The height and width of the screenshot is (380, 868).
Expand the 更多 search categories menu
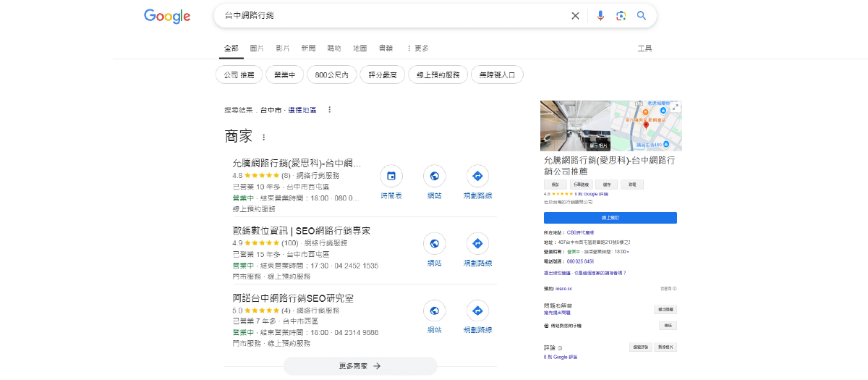[x=417, y=48]
